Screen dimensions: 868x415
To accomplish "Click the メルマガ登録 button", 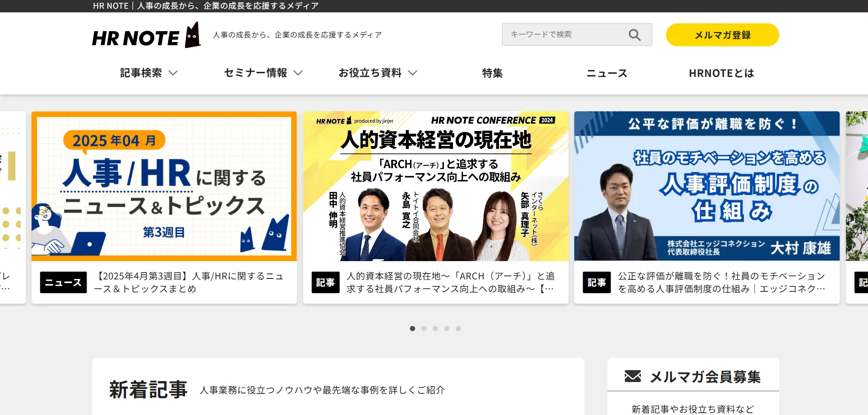I will click(x=722, y=35).
